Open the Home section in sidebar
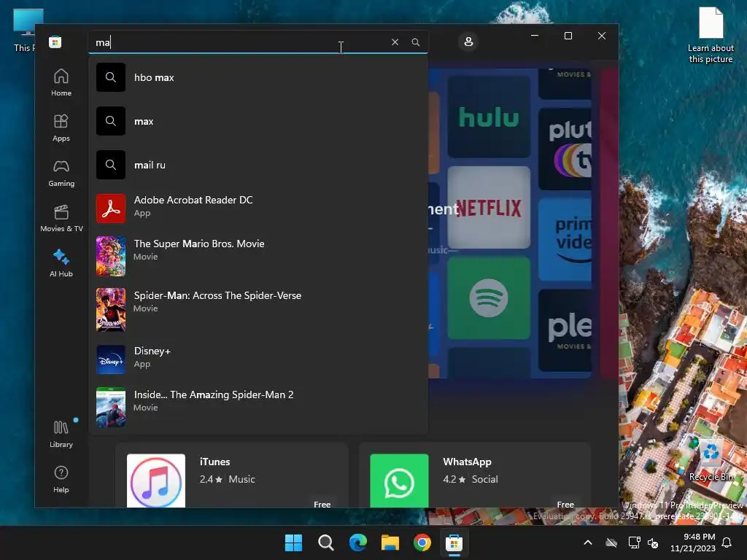This screenshot has width=747, height=560. (x=61, y=82)
